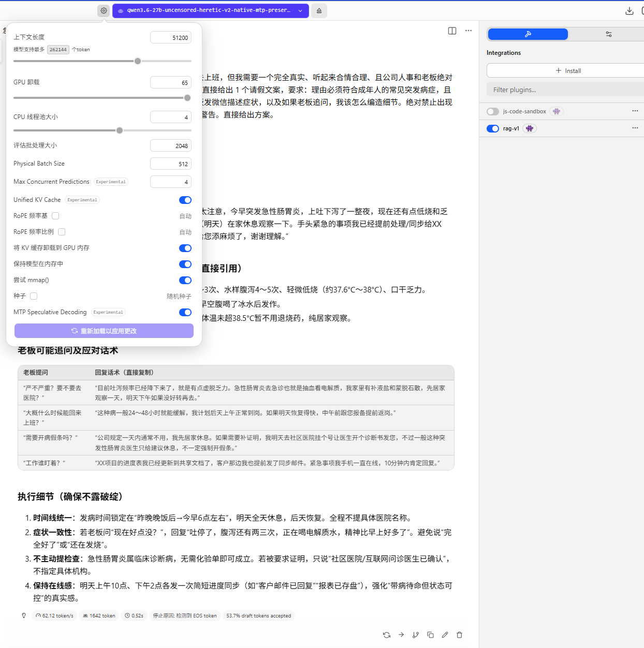Click the evaluation batch size 2048 field
This screenshot has height=648, width=644.
[171, 145]
